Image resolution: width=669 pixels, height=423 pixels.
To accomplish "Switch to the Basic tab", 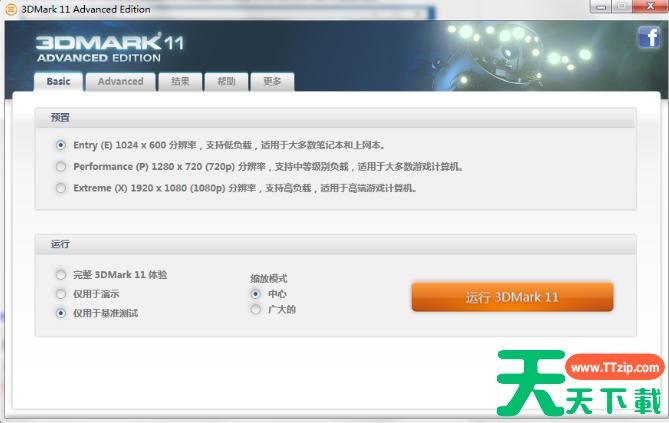I will tap(58, 81).
